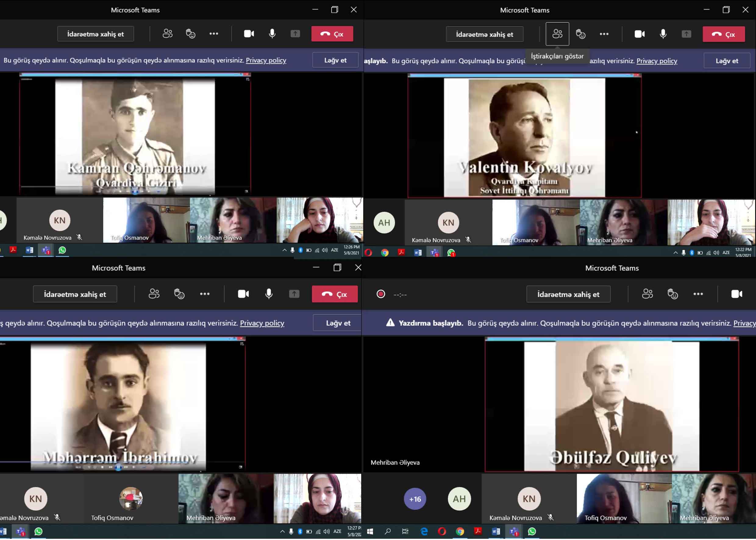The width and height of the screenshot is (756, 540).
Task: Expand hidden tray icons in top-right taskbar
Action: point(675,253)
